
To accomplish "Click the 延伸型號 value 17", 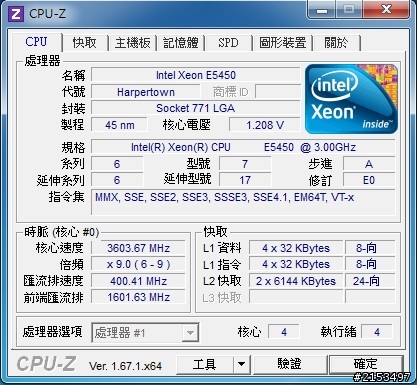I will pyautogui.click(x=245, y=180).
